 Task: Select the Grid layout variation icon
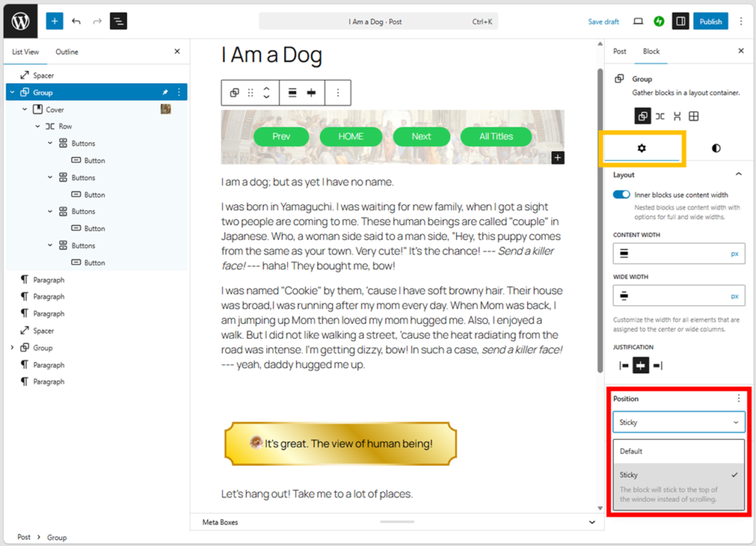(694, 116)
